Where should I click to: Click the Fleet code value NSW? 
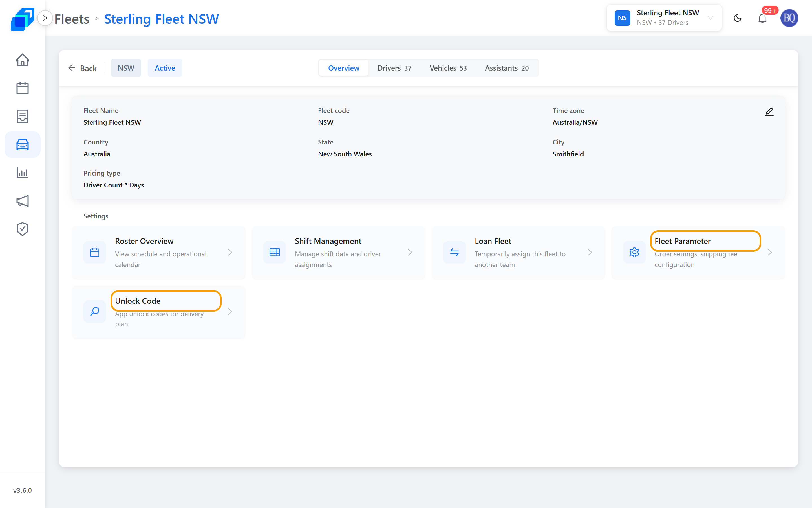[x=326, y=122]
